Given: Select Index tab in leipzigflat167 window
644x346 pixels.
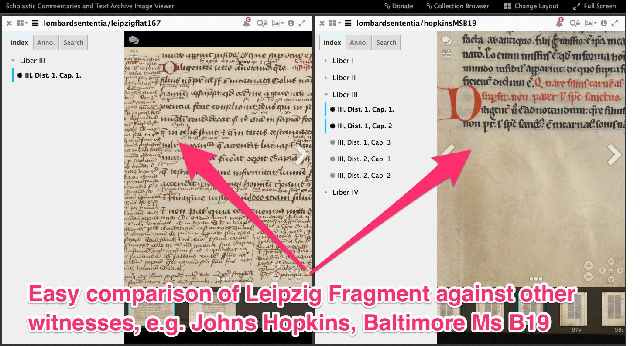Looking at the screenshot, I should [19, 42].
